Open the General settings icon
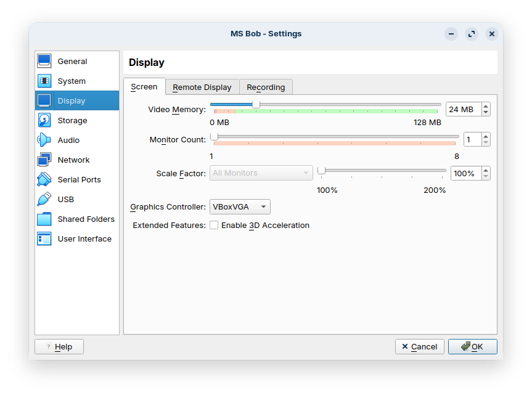The image size is (532, 395). [44, 61]
